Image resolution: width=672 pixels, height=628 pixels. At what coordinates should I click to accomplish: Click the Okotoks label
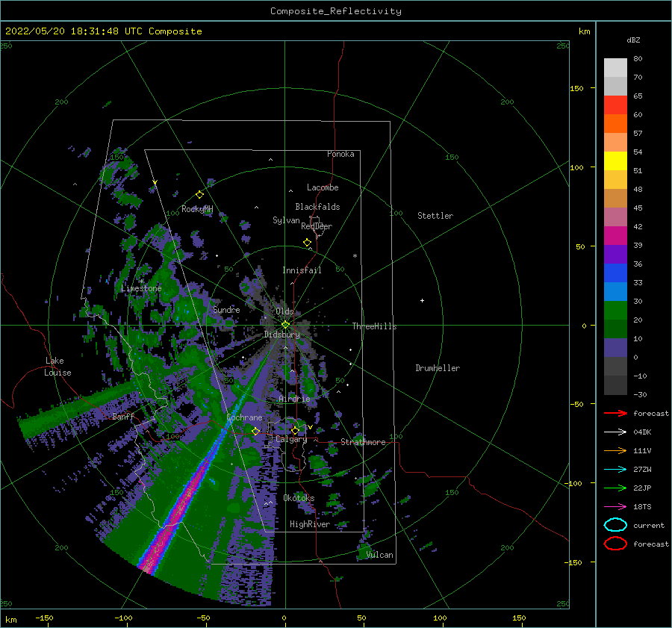299,497
